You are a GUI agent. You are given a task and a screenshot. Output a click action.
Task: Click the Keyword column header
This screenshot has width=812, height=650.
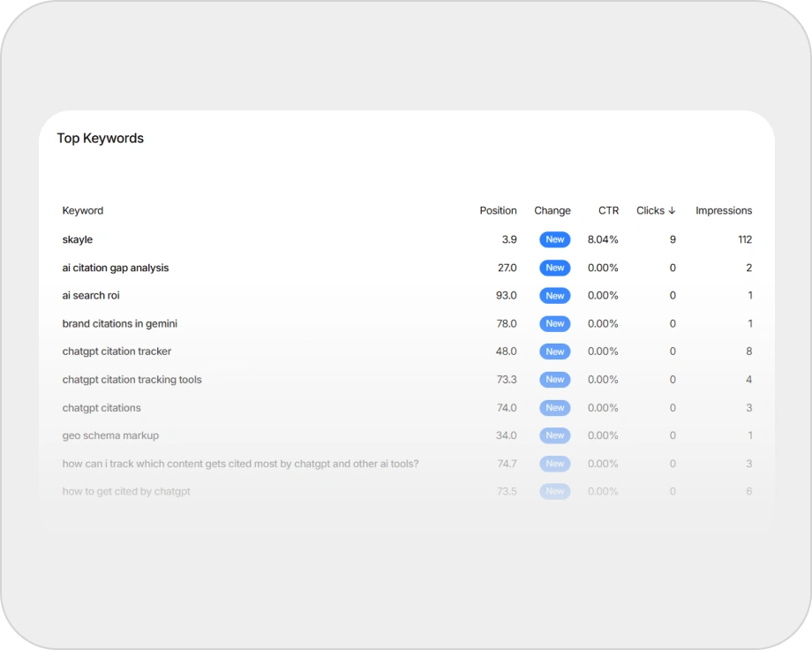click(x=83, y=211)
